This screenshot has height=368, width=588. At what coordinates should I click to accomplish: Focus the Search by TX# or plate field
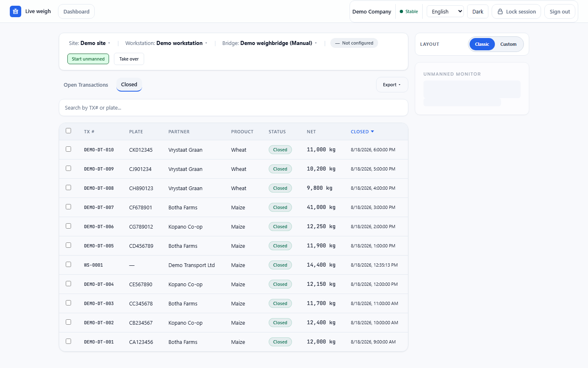(234, 108)
